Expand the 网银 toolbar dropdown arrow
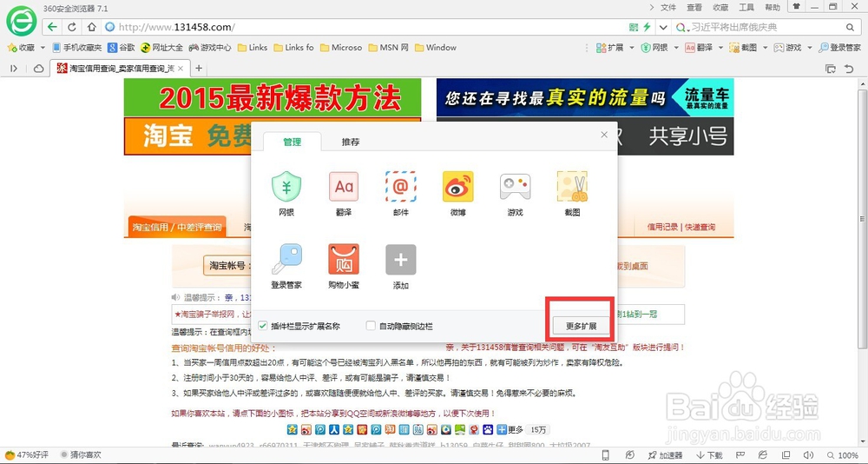Image resolution: width=868 pixels, height=464 pixels. 676,48
